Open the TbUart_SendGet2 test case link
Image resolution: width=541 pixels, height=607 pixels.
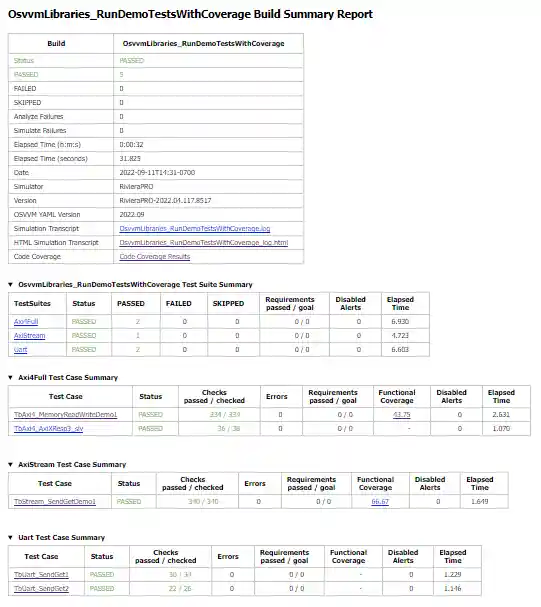(x=41, y=588)
